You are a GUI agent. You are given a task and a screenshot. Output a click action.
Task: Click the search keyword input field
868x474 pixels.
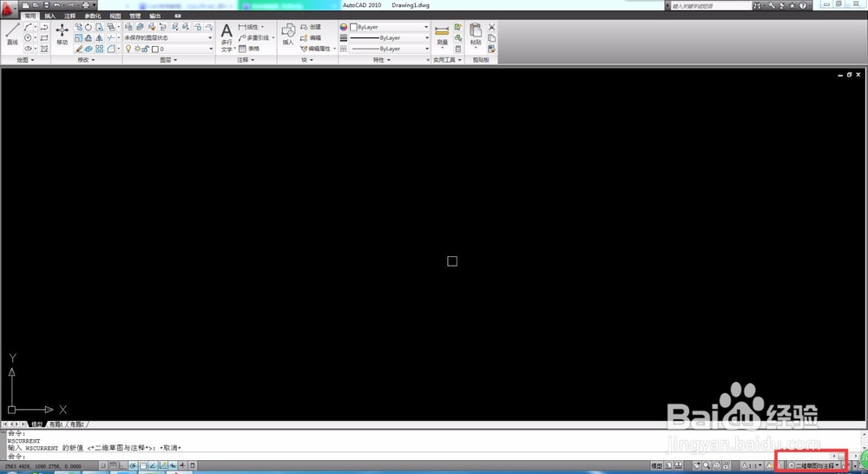pos(710,5)
